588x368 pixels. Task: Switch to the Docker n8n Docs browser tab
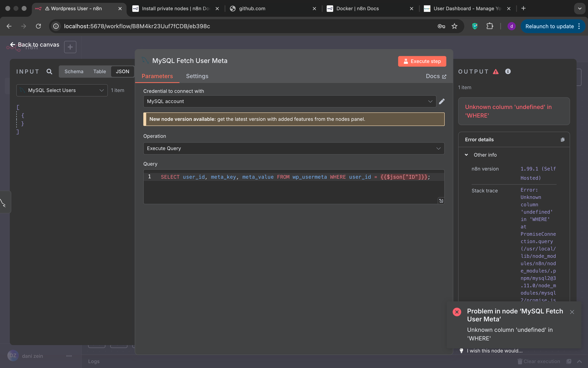[357, 8]
